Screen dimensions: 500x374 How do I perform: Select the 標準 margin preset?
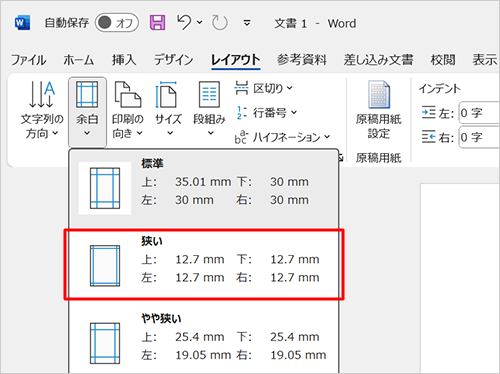[204, 189]
